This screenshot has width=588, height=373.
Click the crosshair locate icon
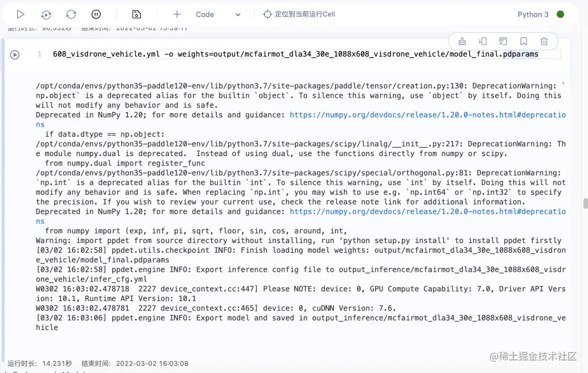(x=267, y=14)
